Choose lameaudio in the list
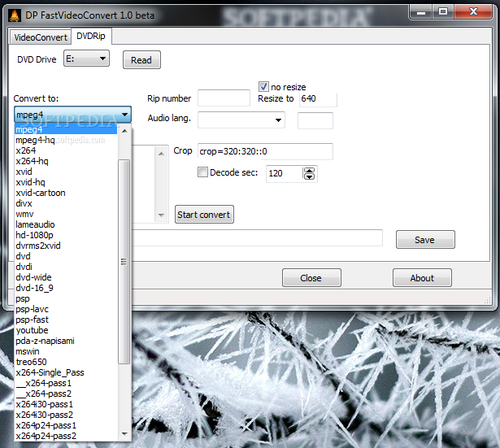The height and width of the screenshot is (448, 500). click(x=66, y=224)
